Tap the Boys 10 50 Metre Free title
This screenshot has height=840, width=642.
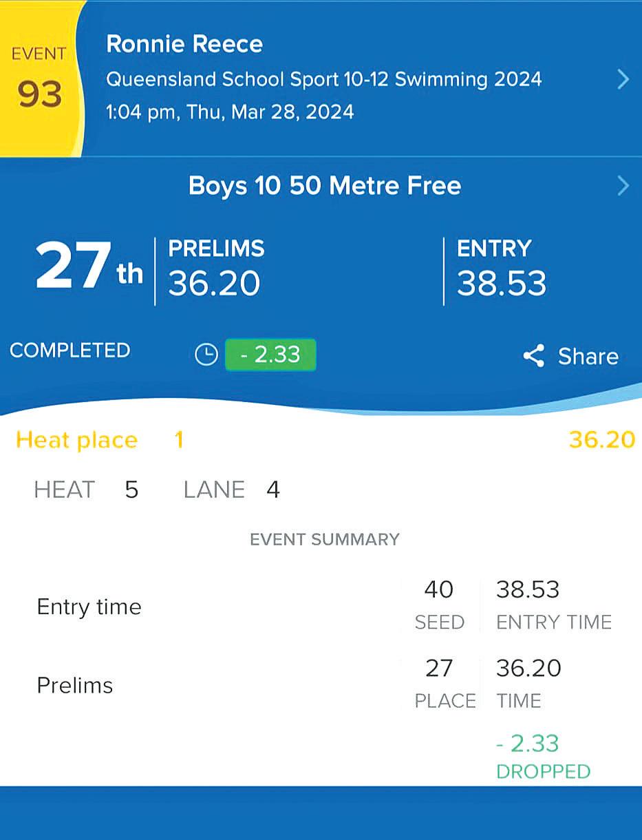point(325,186)
